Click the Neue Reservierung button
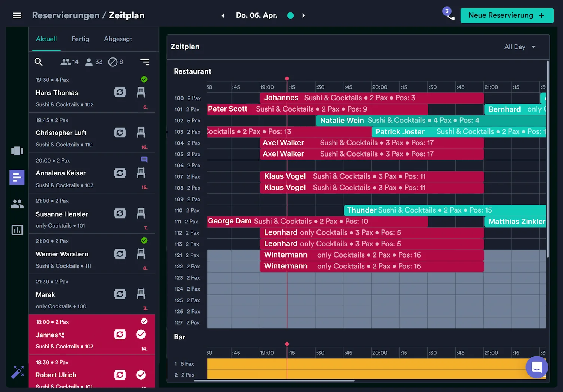 (506, 15)
